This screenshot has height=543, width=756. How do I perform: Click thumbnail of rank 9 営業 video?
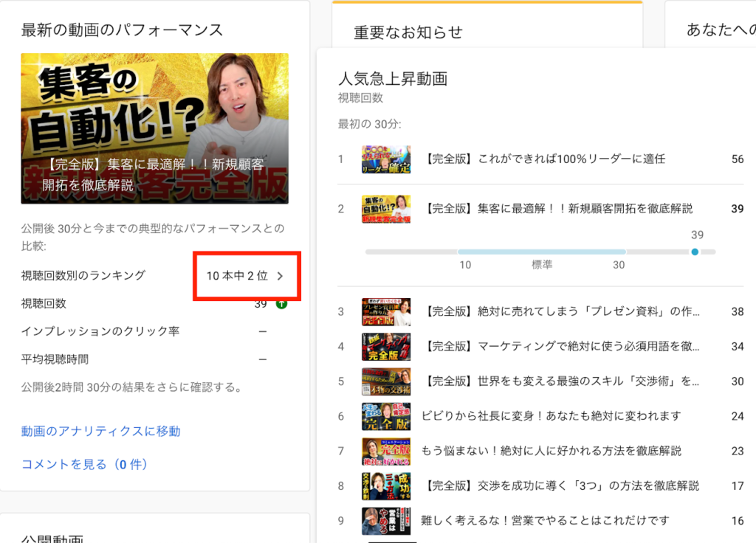tap(385, 520)
